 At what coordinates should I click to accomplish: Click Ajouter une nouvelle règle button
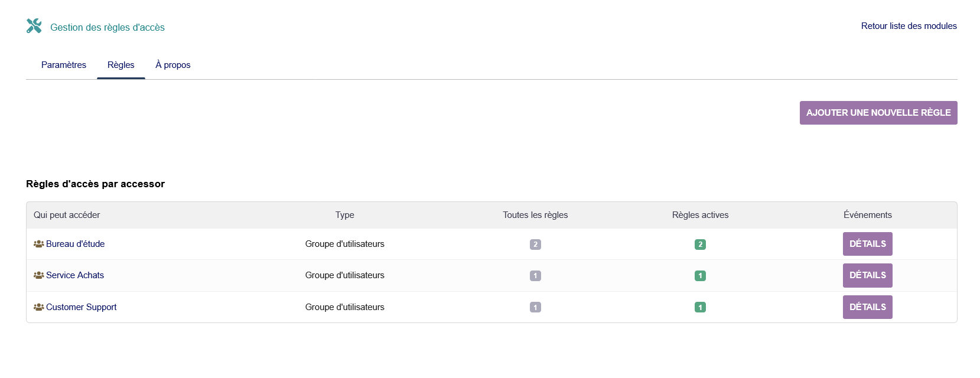click(878, 113)
